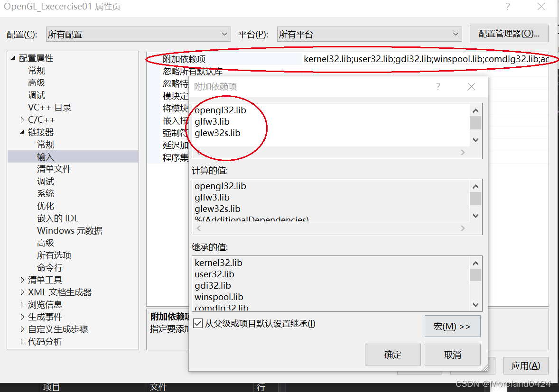Expand the XML 文档生成器 node

pos(22,292)
